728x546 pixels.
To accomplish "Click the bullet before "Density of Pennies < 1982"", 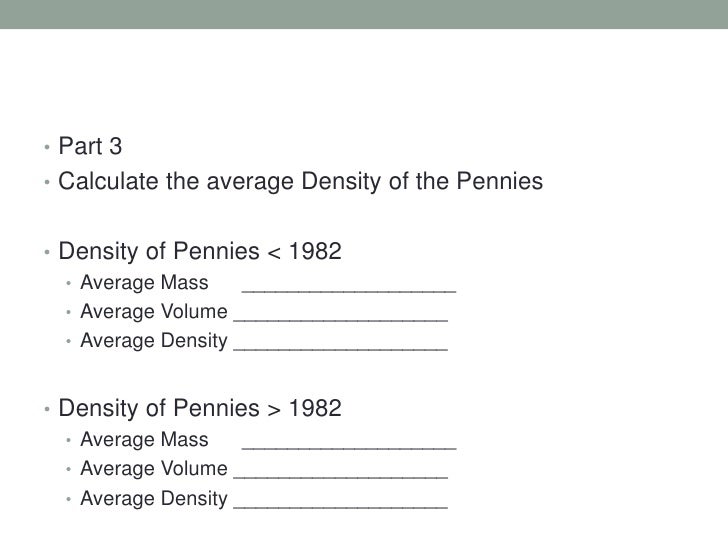I will pos(46,249).
